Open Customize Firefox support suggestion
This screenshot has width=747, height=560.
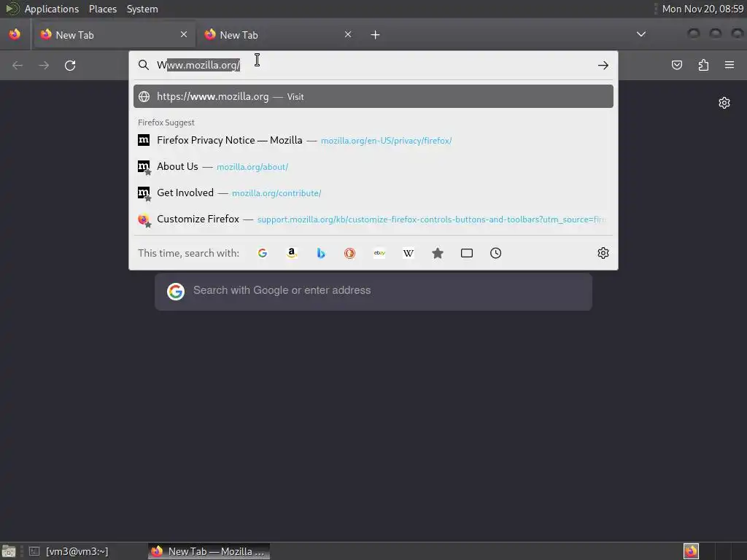tap(373, 219)
